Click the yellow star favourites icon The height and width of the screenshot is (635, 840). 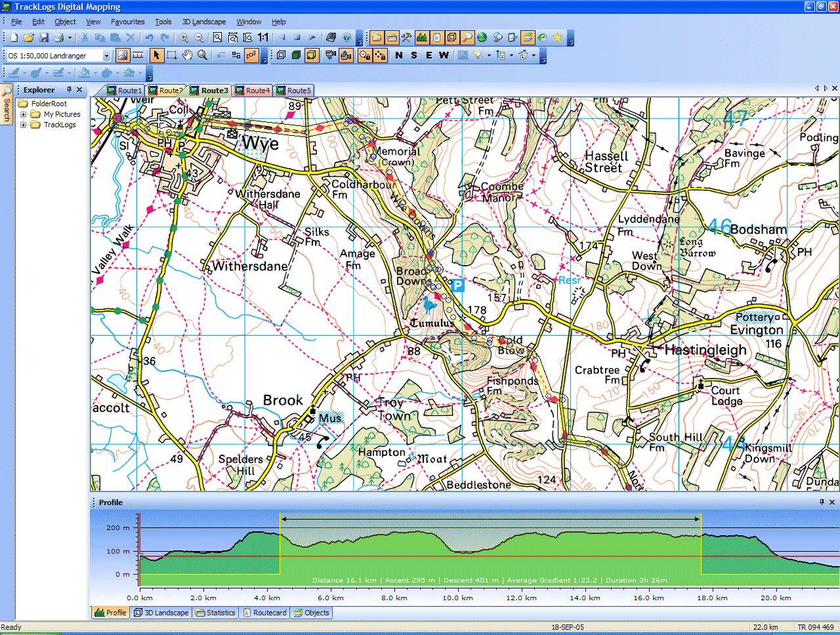pyautogui.click(x=557, y=37)
